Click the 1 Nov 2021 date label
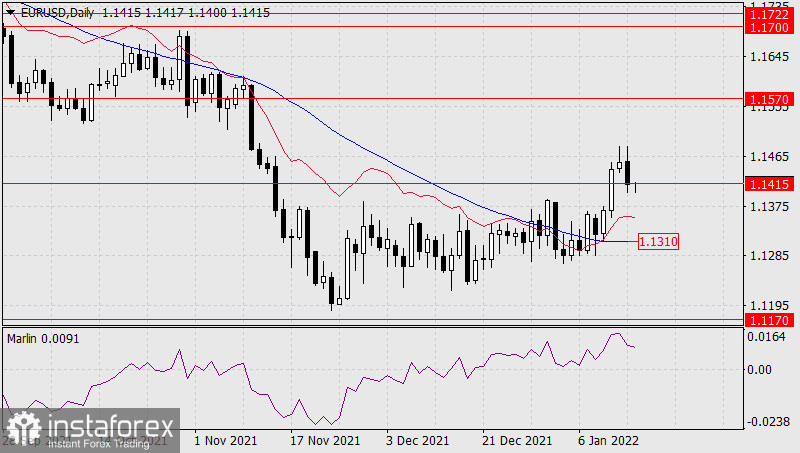The height and width of the screenshot is (453, 800). point(226,440)
